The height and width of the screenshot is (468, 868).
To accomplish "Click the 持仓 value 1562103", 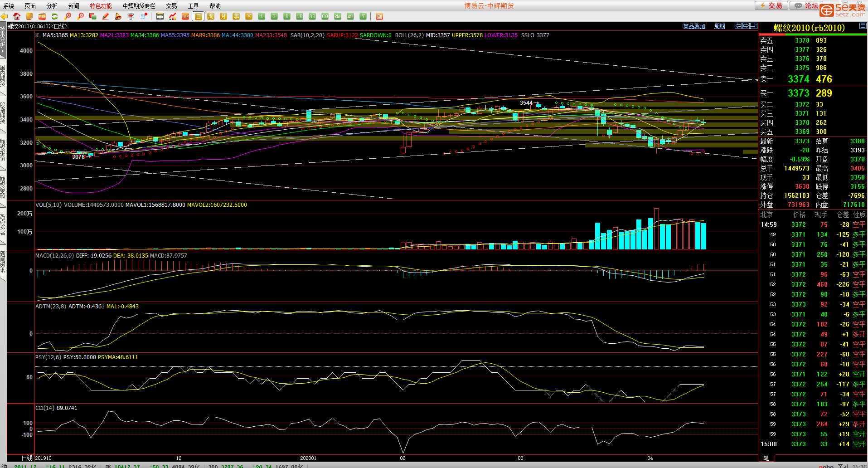I will 797,195.
